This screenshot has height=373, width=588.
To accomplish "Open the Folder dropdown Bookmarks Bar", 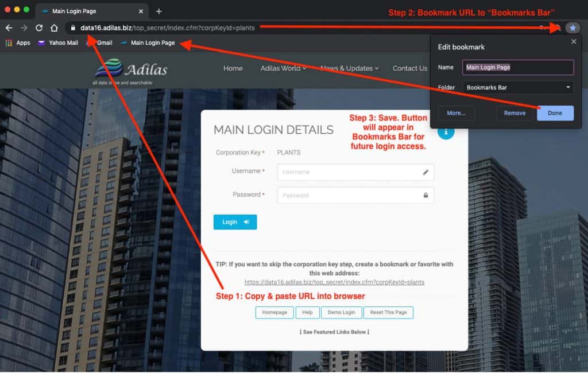I will pos(518,87).
